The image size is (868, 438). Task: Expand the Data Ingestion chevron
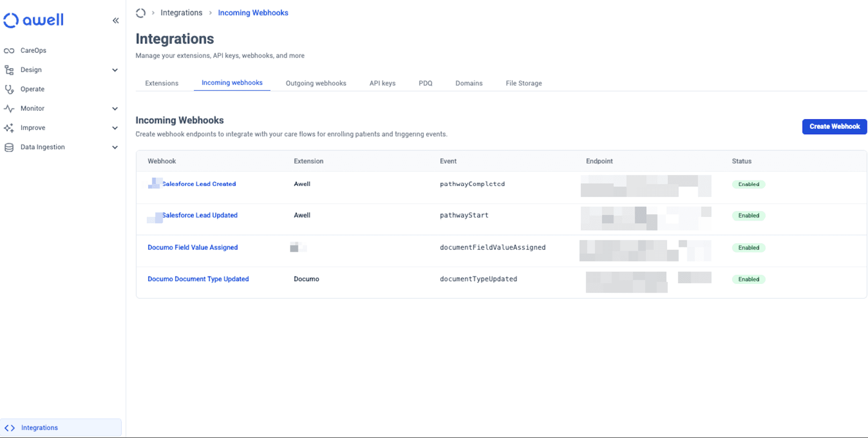click(115, 147)
